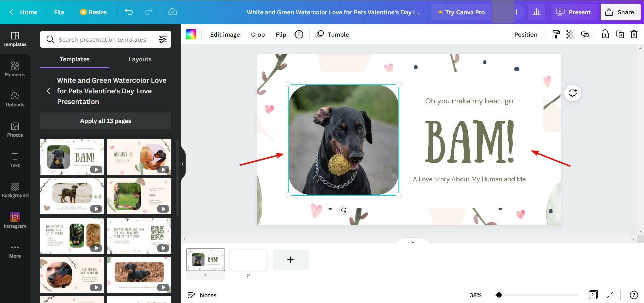Open the document color picker
The width and height of the screenshot is (644, 303).
(191, 34)
